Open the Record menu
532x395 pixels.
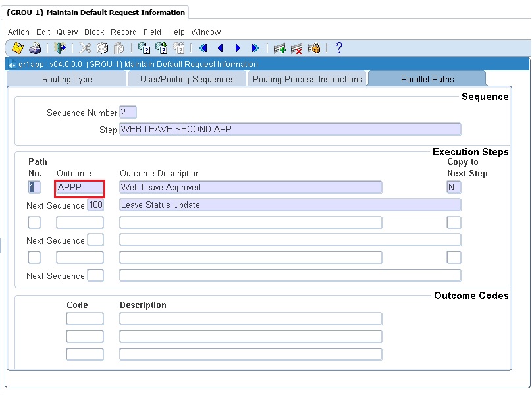point(123,32)
